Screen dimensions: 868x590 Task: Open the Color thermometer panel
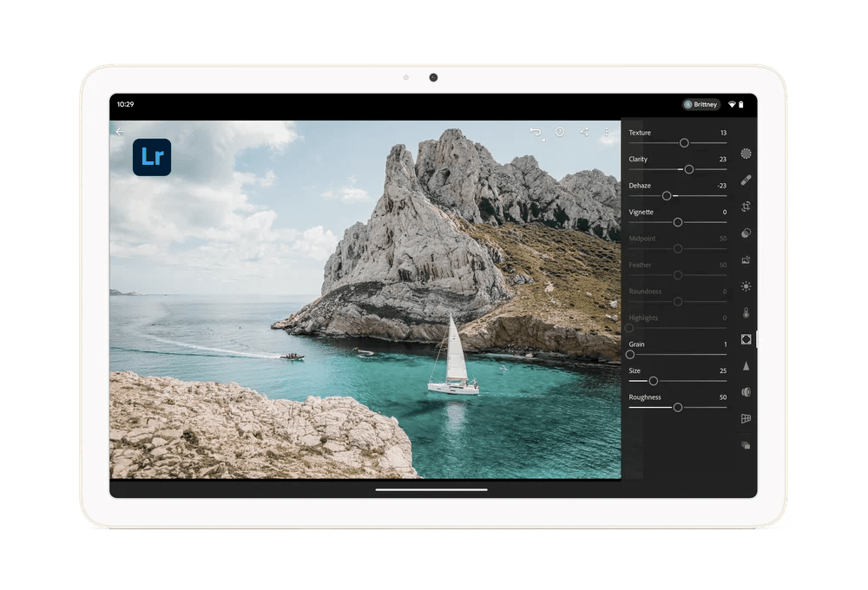[x=746, y=312]
